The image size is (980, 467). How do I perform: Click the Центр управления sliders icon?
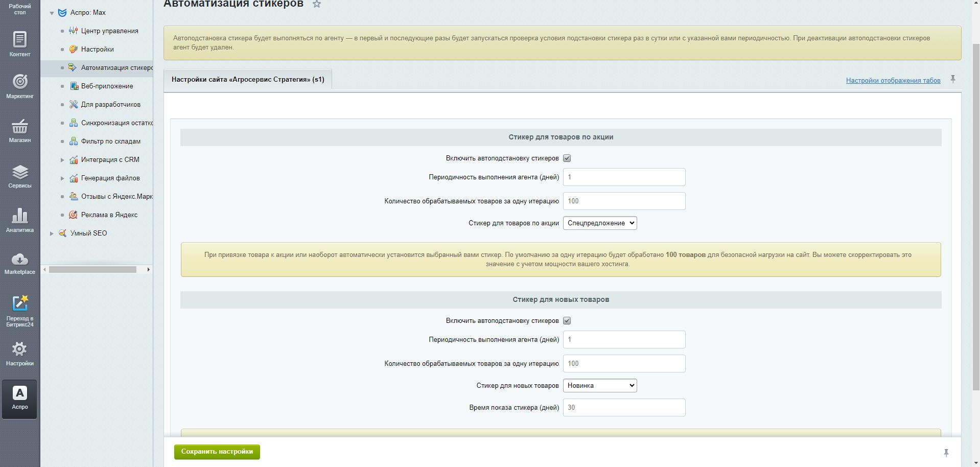pyautogui.click(x=74, y=31)
